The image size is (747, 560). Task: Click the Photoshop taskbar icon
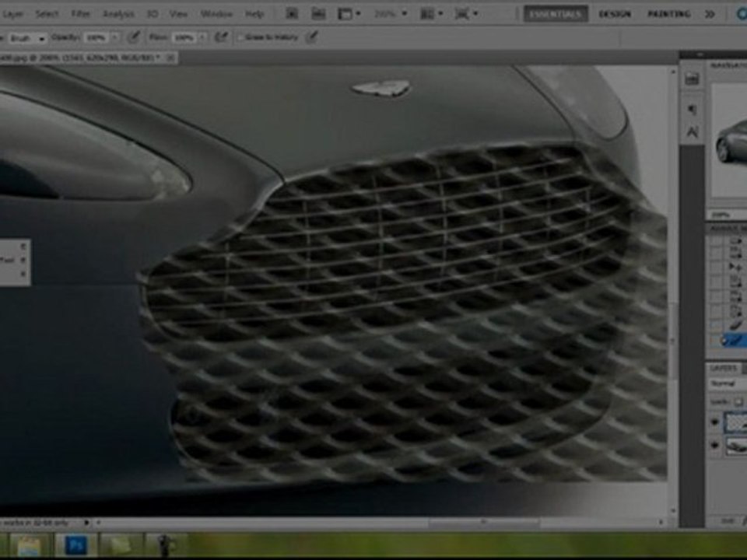coord(75,545)
